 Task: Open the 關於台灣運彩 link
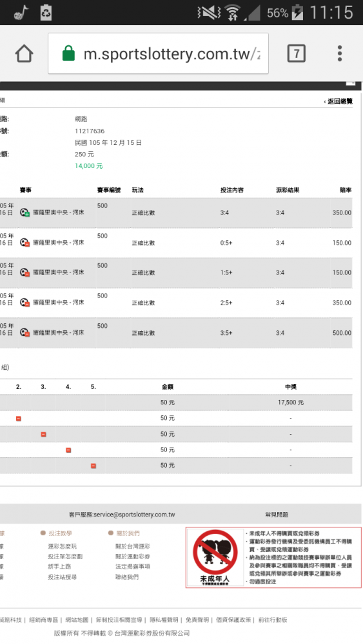click(x=133, y=546)
